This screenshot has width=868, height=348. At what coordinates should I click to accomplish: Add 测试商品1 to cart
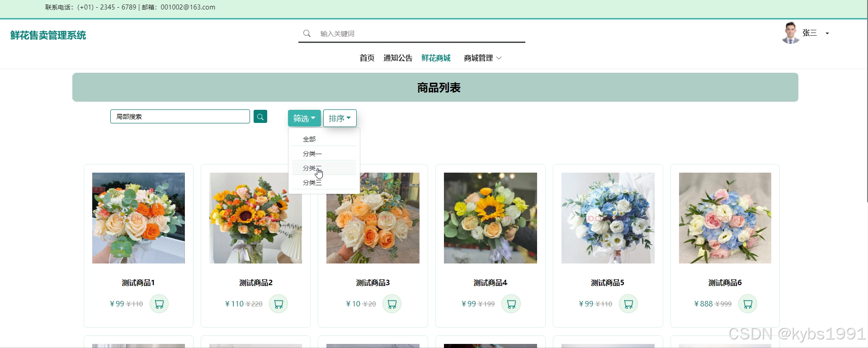(159, 304)
